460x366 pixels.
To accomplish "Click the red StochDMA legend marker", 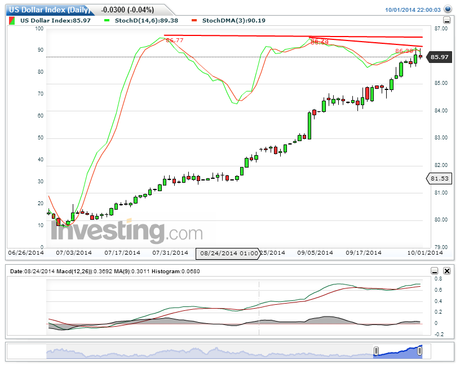I will pos(194,20).
